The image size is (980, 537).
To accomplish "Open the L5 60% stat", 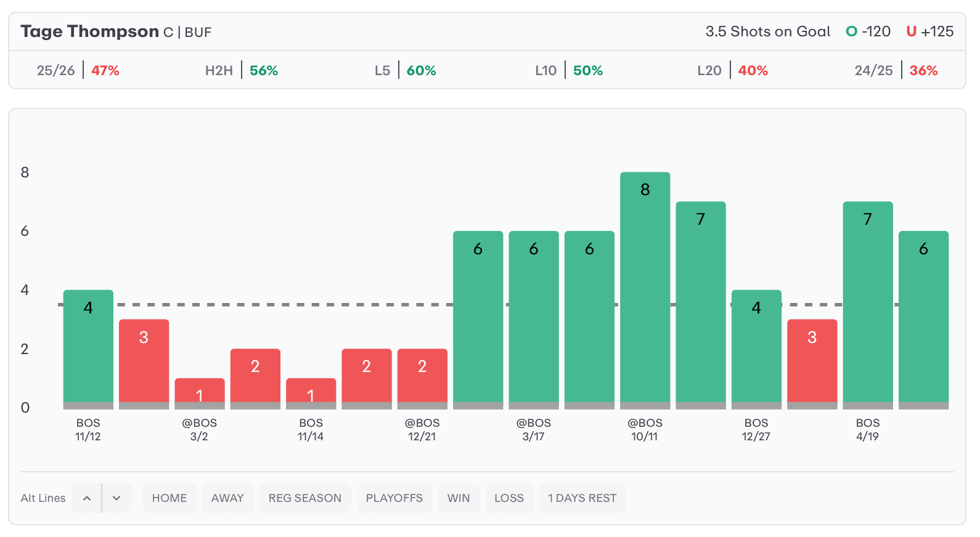I will pyautogui.click(x=405, y=71).
